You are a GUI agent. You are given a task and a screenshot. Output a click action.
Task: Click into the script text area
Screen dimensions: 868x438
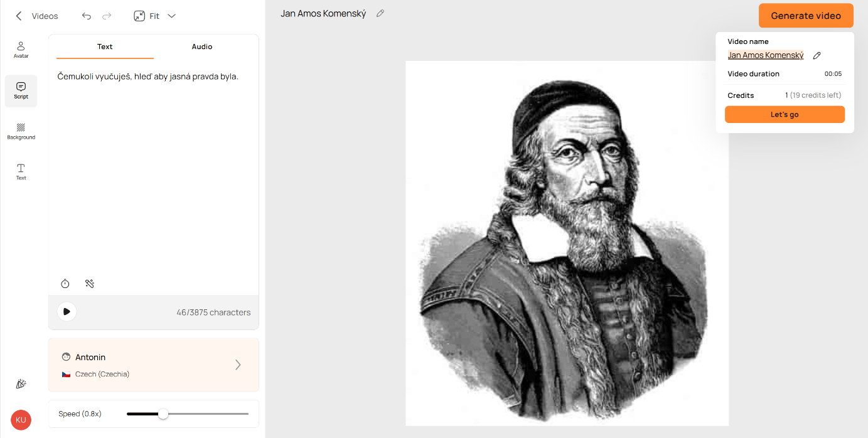(x=154, y=169)
